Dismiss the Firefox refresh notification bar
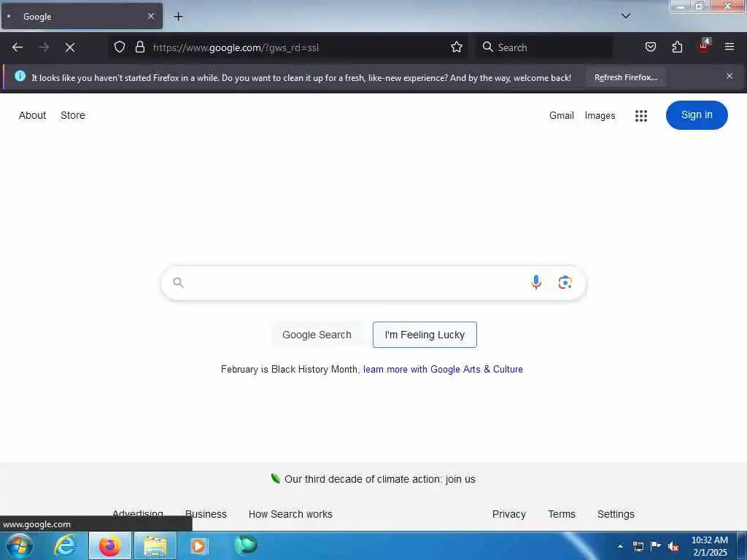The image size is (747, 560). pos(729,76)
